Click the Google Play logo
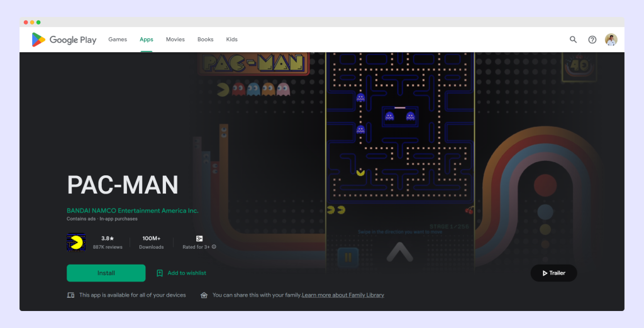Image resolution: width=644 pixels, height=328 pixels. (64, 40)
